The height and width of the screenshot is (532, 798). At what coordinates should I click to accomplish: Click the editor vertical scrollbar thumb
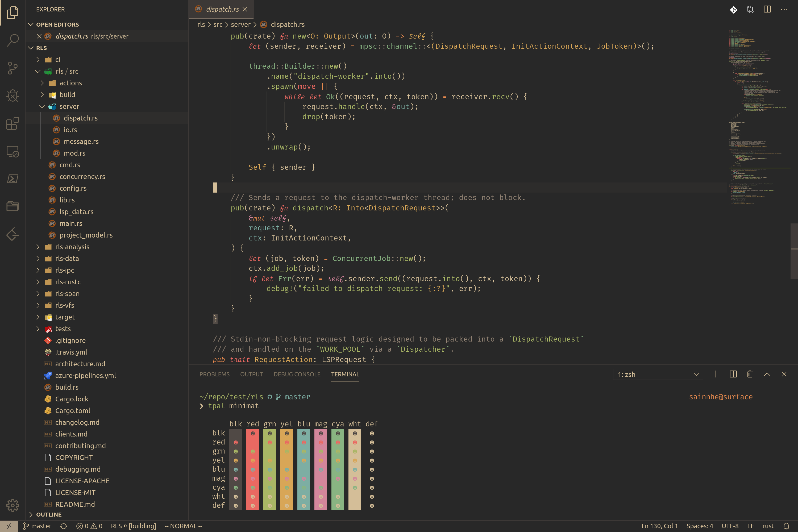(x=794, y=251)
